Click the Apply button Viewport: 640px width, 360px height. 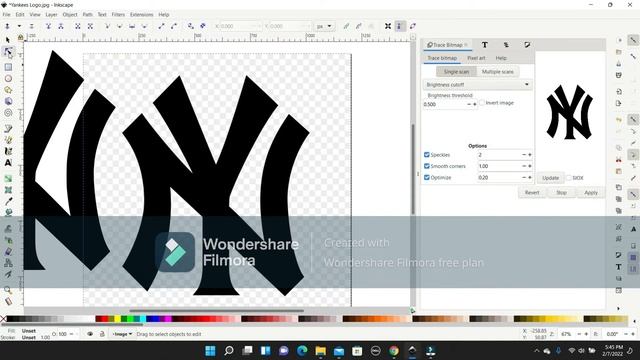point(591,192)
